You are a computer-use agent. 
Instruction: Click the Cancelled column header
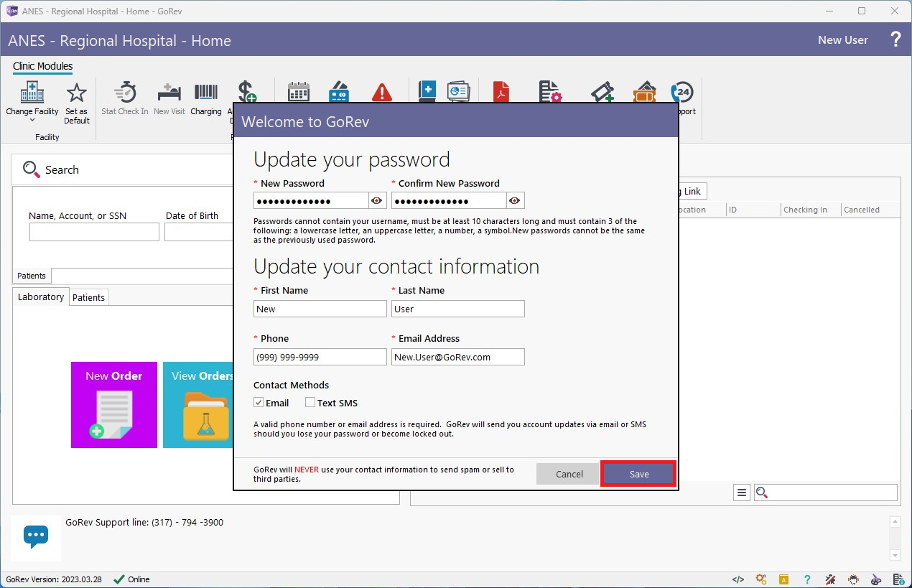(862, 210)
